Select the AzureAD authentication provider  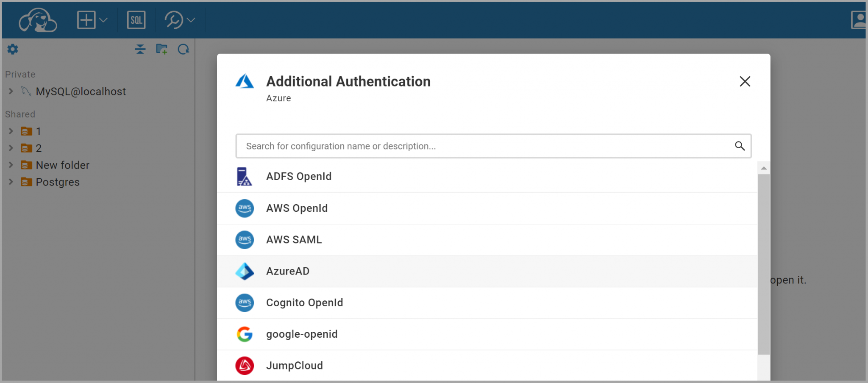point(288,271)
